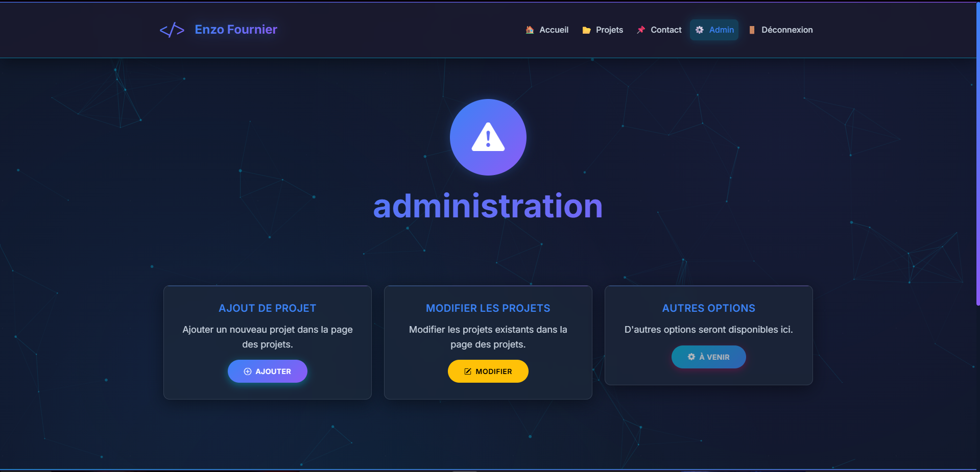Open the Accueil menu item
Image resolution: width=980 pixels, height=472 pixels.
pos(554,30)
